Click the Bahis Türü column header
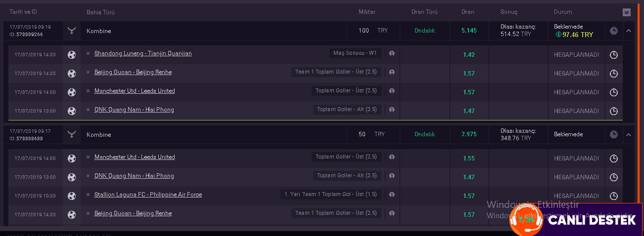 100,12
